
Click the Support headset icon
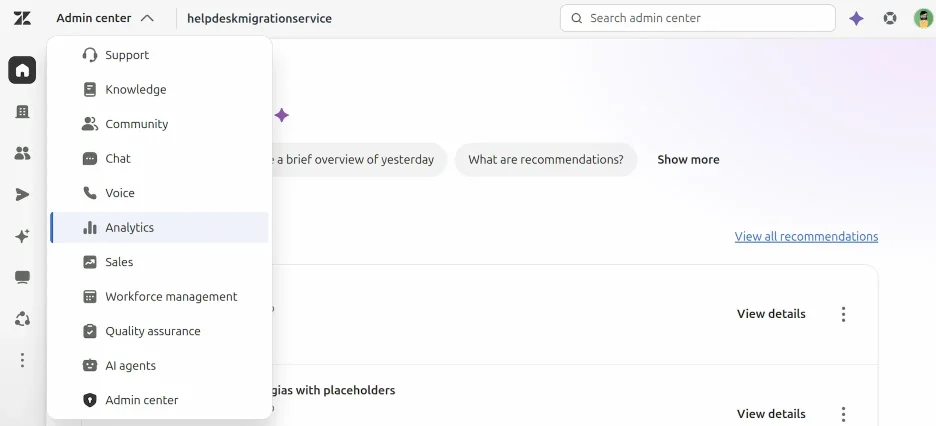tap(90, 55)
